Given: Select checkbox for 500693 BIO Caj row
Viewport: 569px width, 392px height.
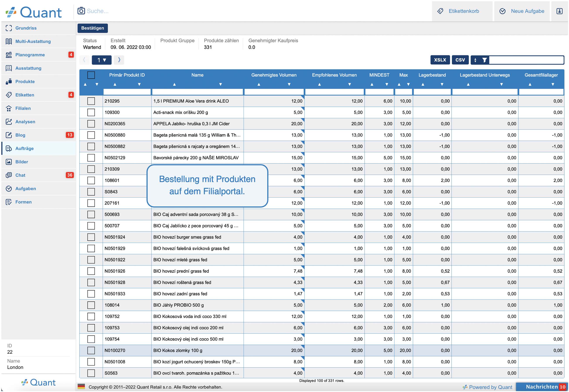Looking at the screenshot, I should pyautogui.click(x=91, y=215).
